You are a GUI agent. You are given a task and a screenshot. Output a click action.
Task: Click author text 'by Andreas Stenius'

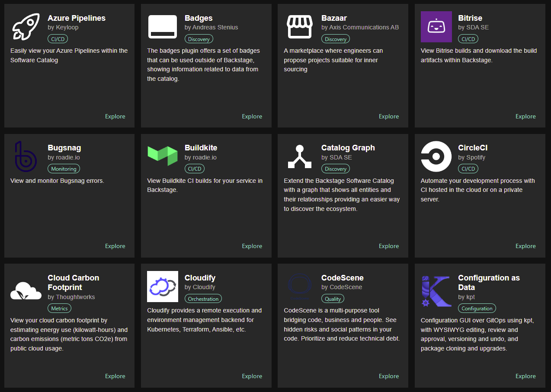(211, 27)
